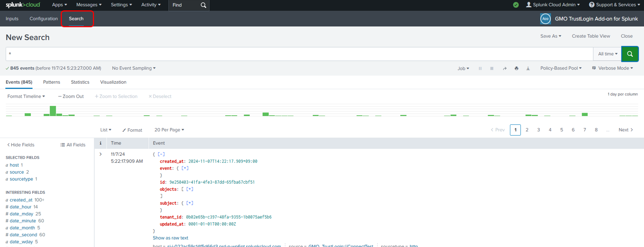Collapse the event JSON with [-]

(x=161, y=154)
